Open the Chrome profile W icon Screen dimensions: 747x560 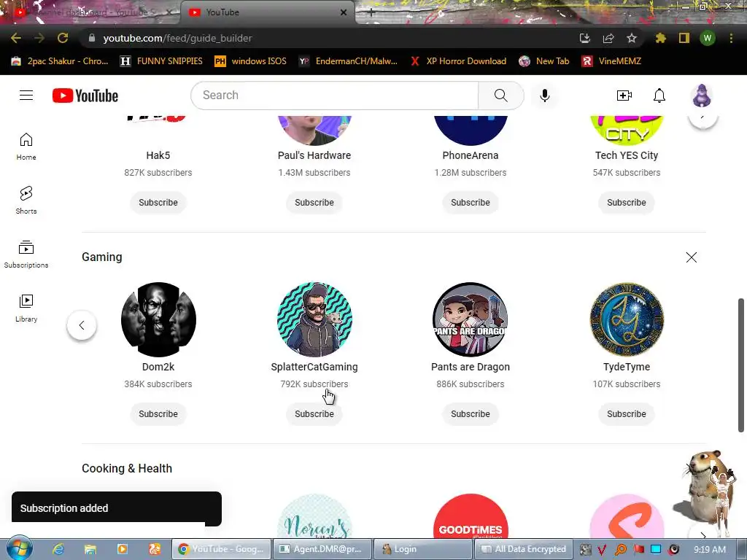tap(708, 38)
